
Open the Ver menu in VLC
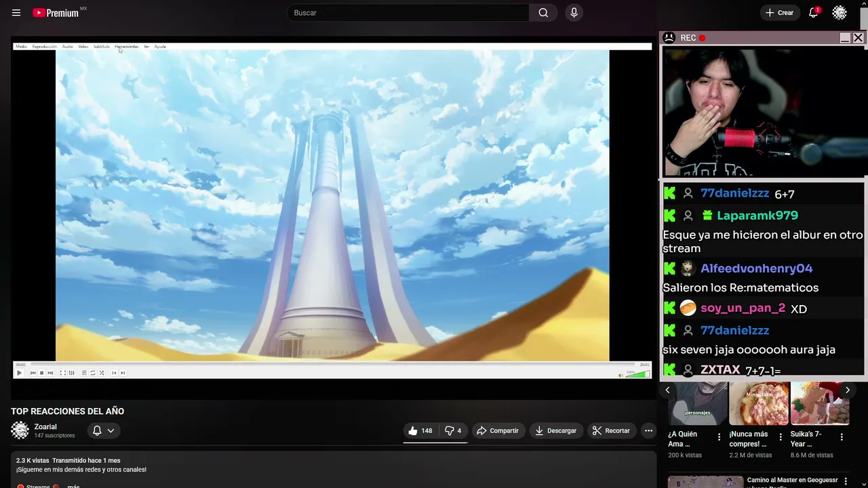pos(146,47)
